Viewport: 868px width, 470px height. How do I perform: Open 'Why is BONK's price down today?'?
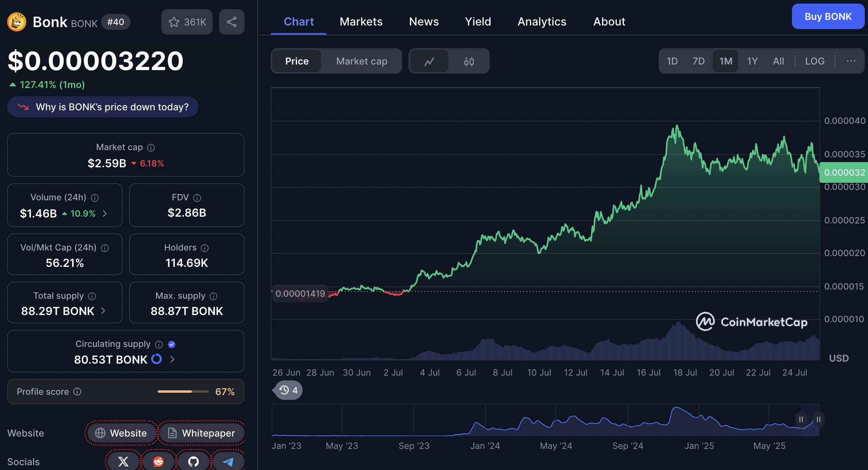click(x=103, y=107)
